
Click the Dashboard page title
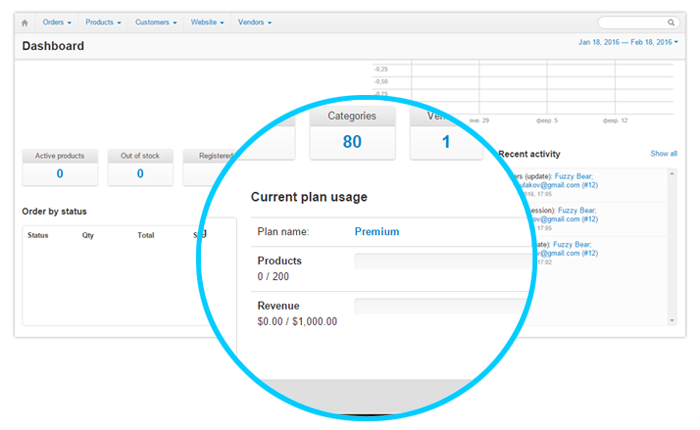[x=53, y=46]
